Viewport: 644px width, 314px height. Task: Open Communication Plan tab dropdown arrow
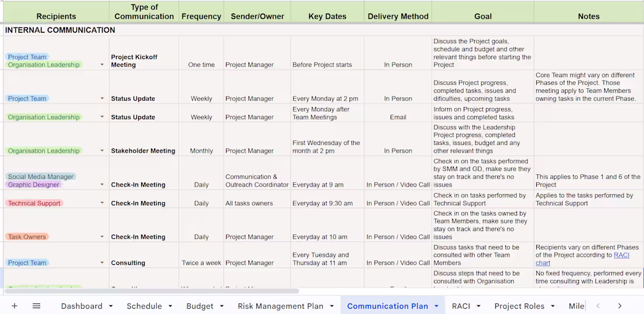(x=437, y=306)
